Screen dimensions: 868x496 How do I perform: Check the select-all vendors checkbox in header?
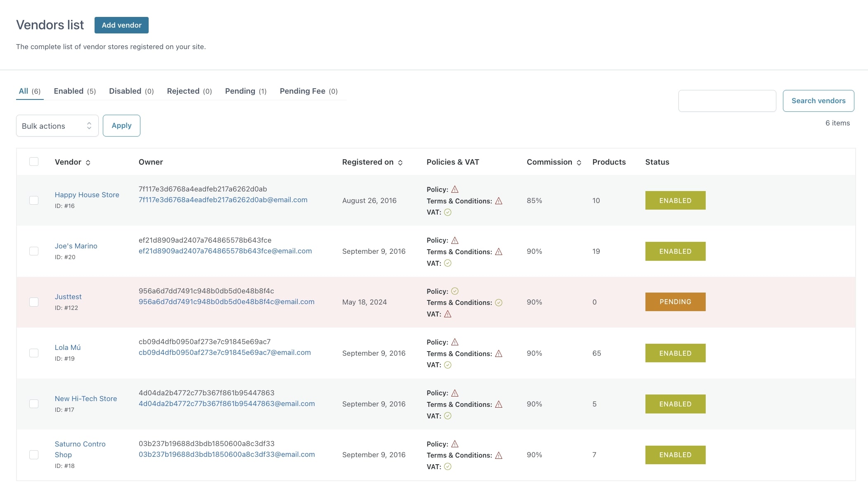point(34,162)
